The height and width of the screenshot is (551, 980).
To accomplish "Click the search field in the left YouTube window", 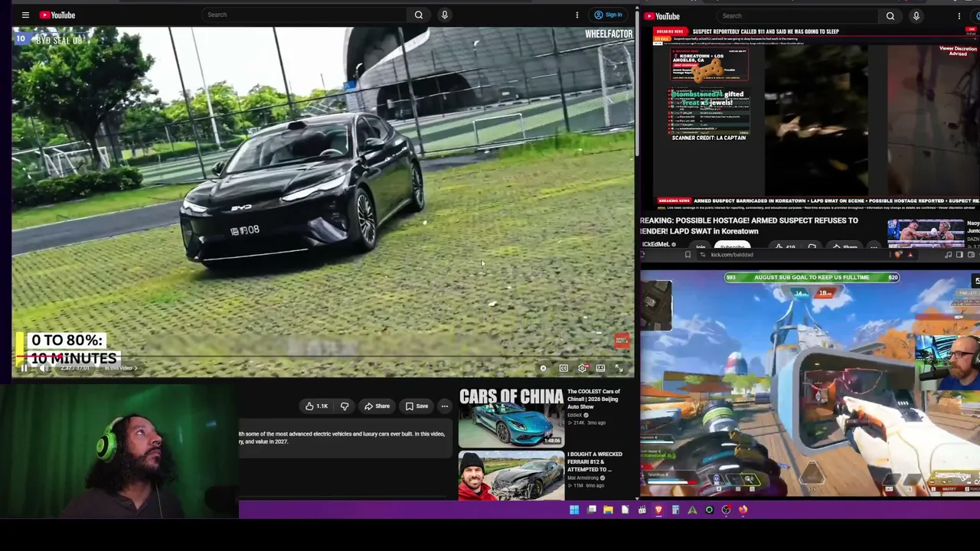I will [x=304, y=15].
